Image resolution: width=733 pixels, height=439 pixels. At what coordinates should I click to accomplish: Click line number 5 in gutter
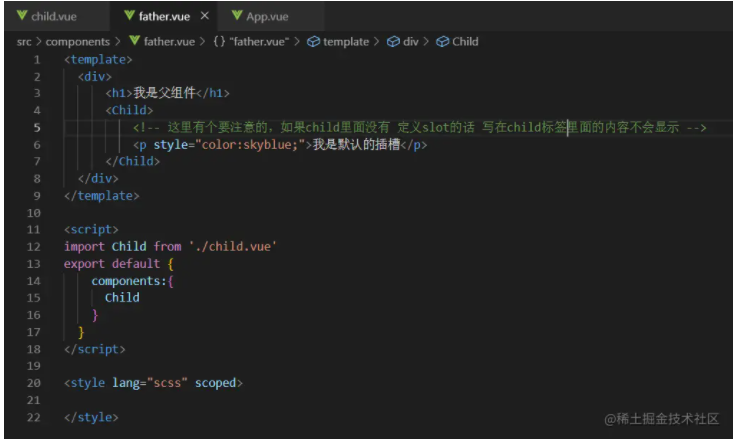coord(37,128)
